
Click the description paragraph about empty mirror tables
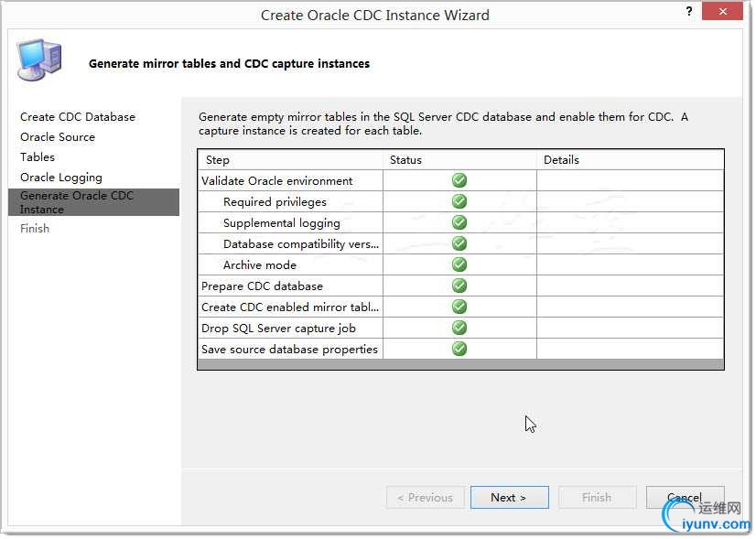(443, 124)
